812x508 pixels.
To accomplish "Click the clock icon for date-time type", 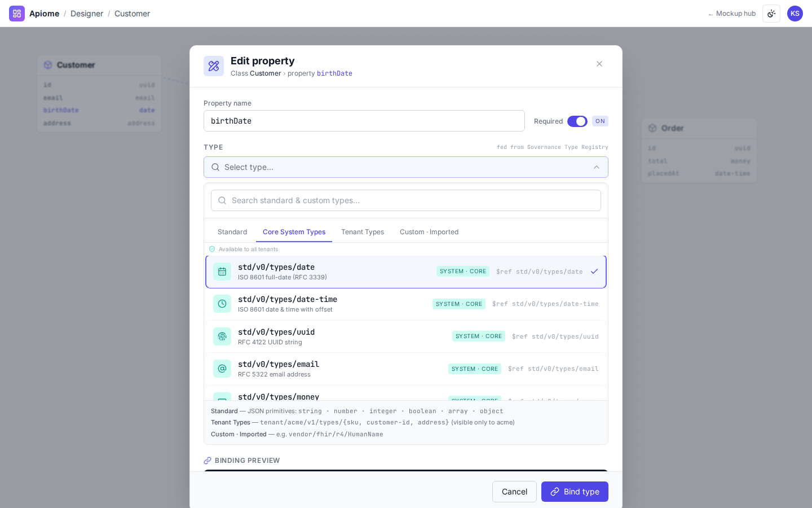I will pos(222,304).
